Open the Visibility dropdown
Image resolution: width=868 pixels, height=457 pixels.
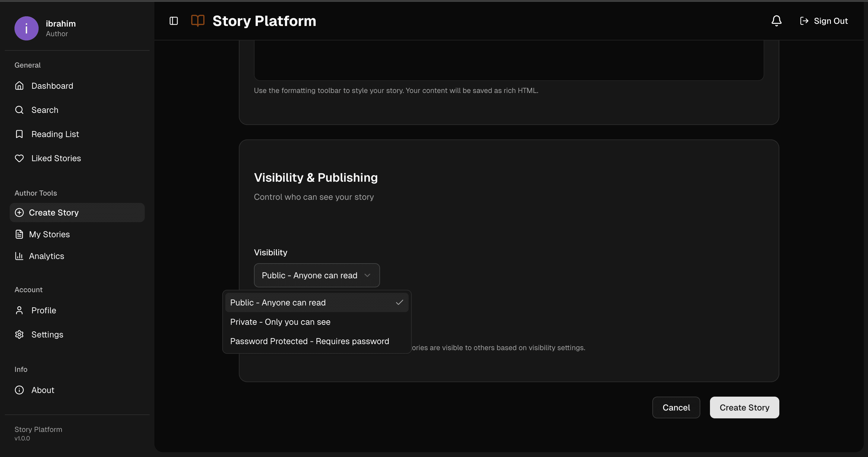point(316,275)
